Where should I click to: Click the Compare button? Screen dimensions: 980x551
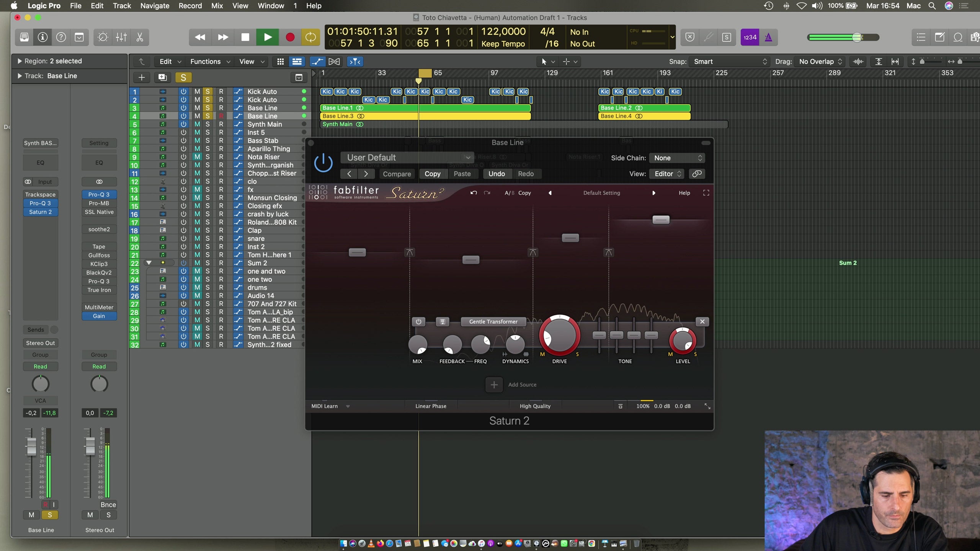(x=397, y=174)
